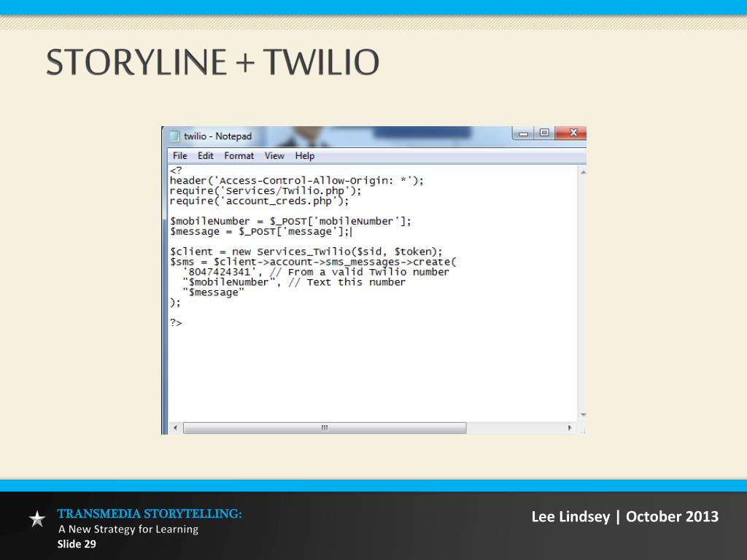747x560 pixels.
Task: Click the opening <? PHP tag
Action: [x=176, y=170]
